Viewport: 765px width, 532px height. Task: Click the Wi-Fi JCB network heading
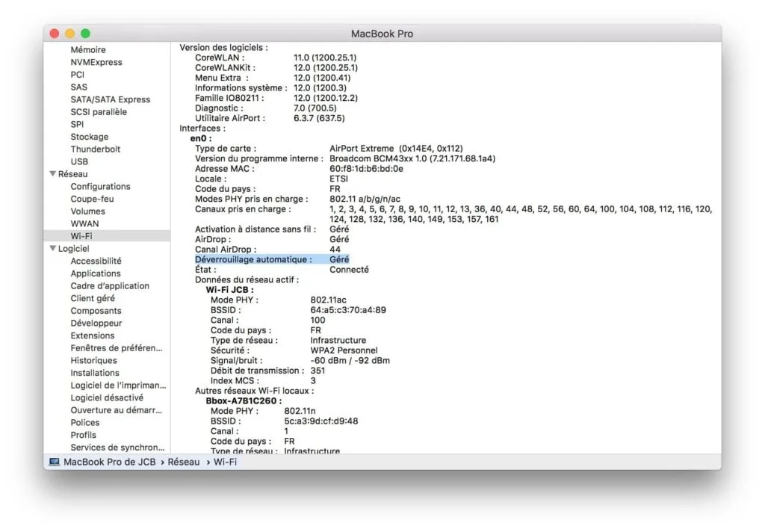coord(229,290)
